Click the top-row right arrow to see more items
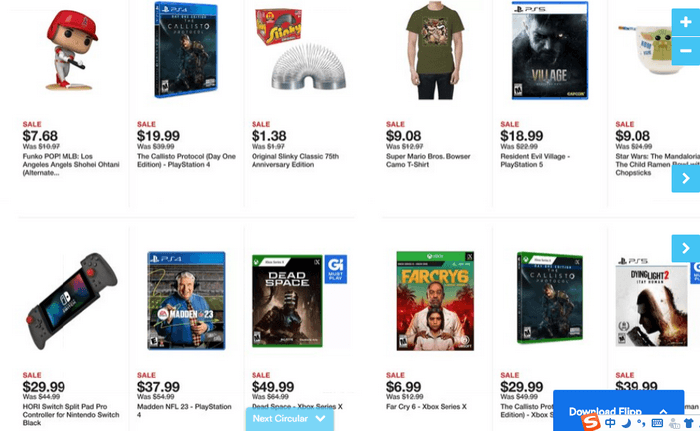The height and width of the screenshot is (431, 700). [x=685, y=178]
